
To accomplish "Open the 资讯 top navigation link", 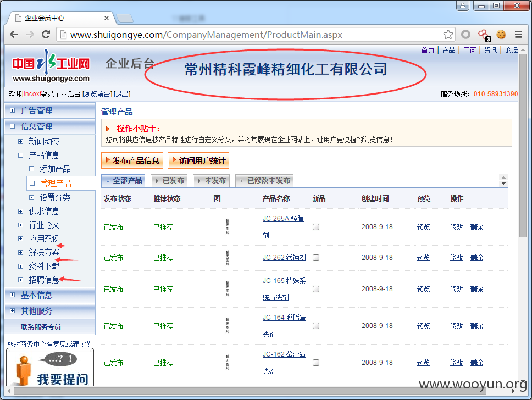I will tap(490, 50).
